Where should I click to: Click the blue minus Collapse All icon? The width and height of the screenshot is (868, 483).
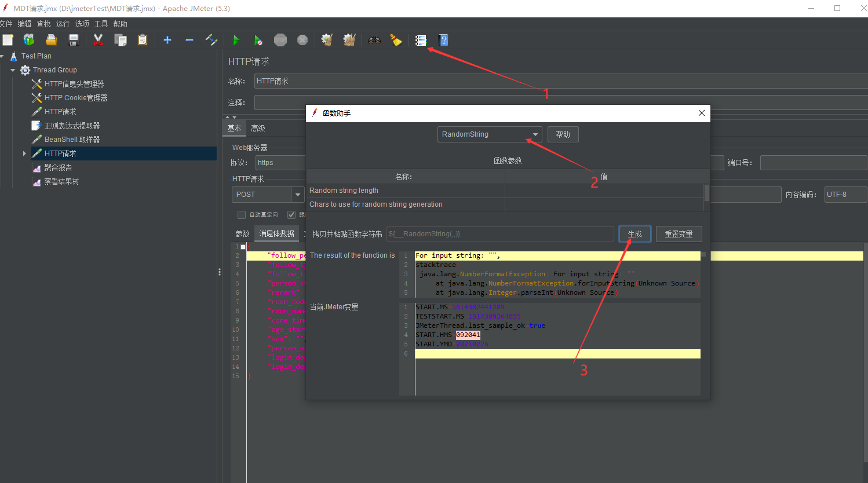tap(189, 40)
